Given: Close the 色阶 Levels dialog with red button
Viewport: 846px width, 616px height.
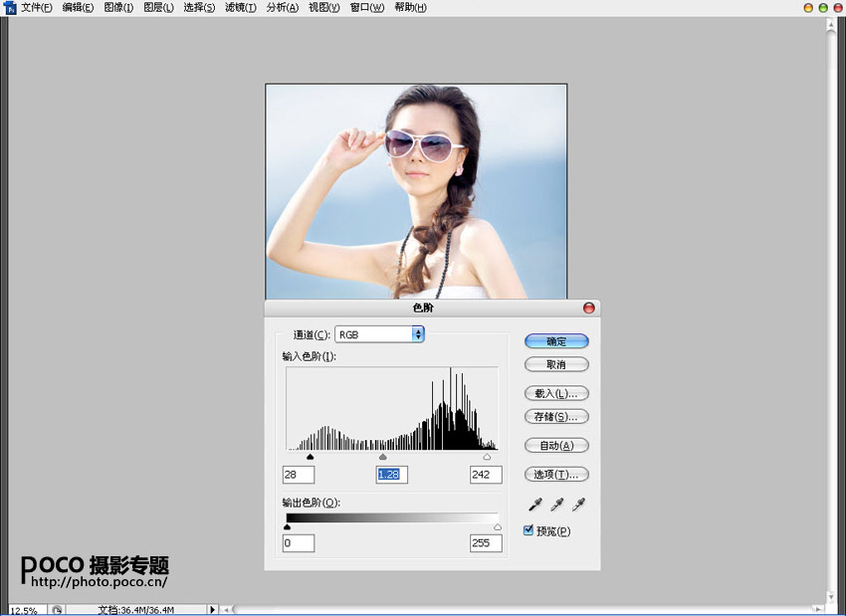Looking at the screenshot, I should [588, 308].
